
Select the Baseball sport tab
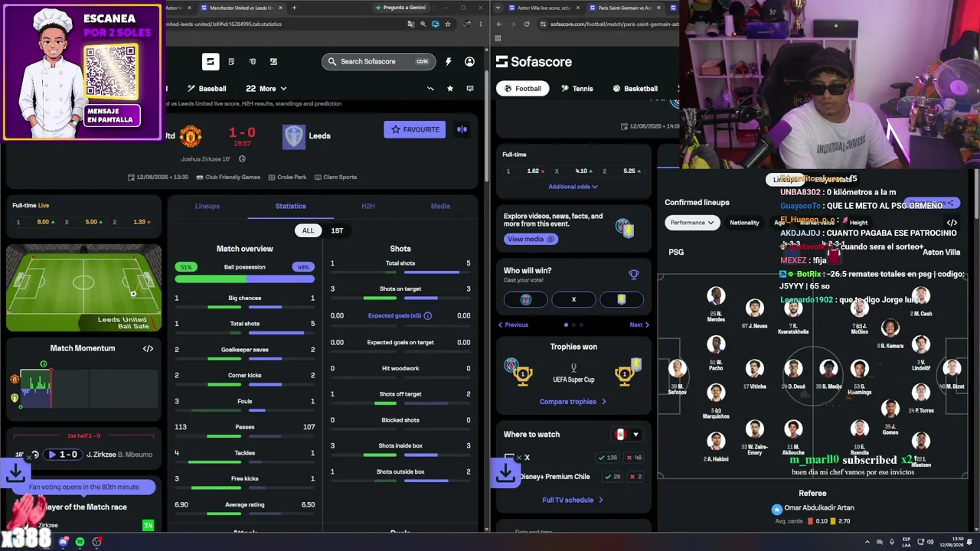[x=207, y=89]
